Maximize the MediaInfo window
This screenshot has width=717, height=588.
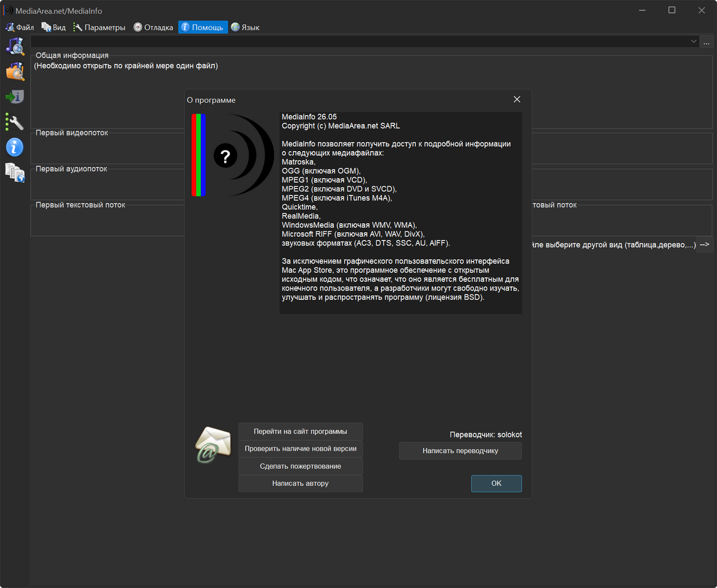pyautogui.click(x=672, y=10)
